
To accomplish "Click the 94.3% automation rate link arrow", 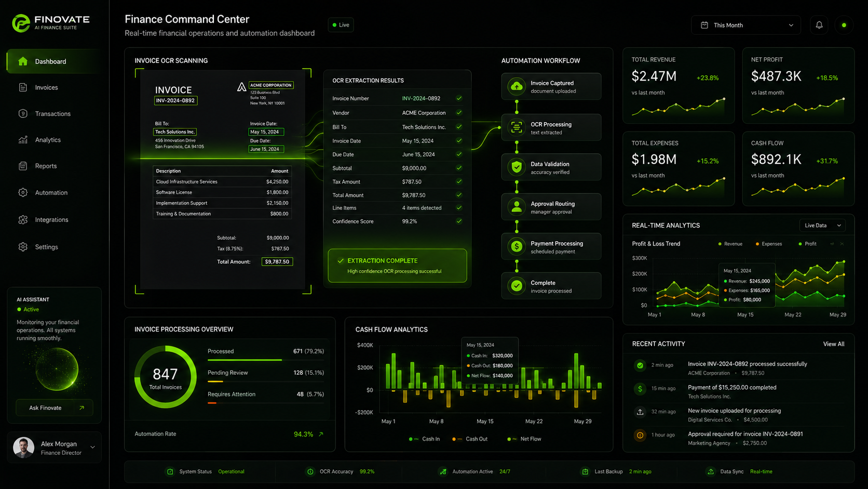I will point(321,434).
